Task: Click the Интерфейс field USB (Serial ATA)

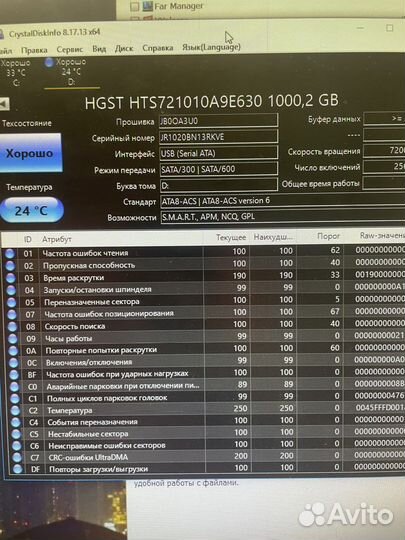Action: (218, 153)
